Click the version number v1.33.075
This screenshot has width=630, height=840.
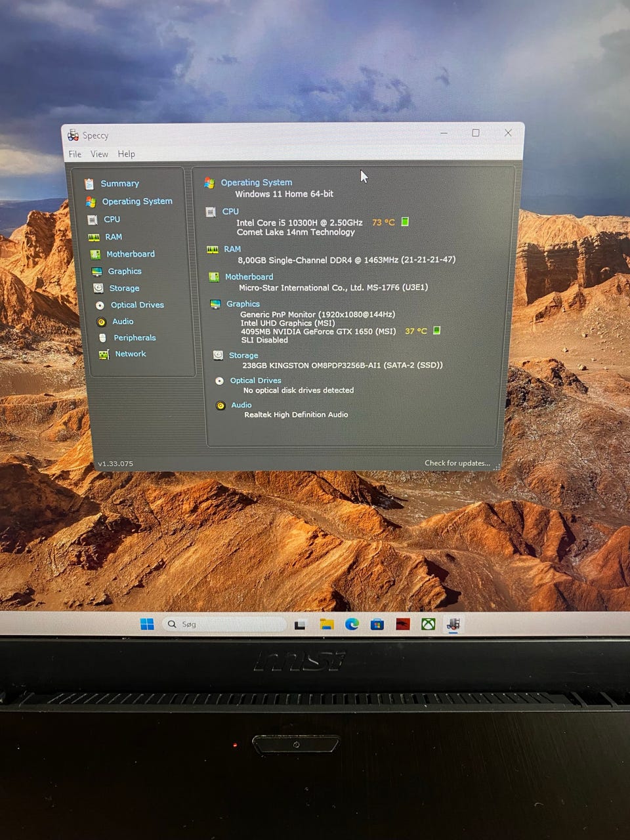pyautogui.click(x=115, y=464)
